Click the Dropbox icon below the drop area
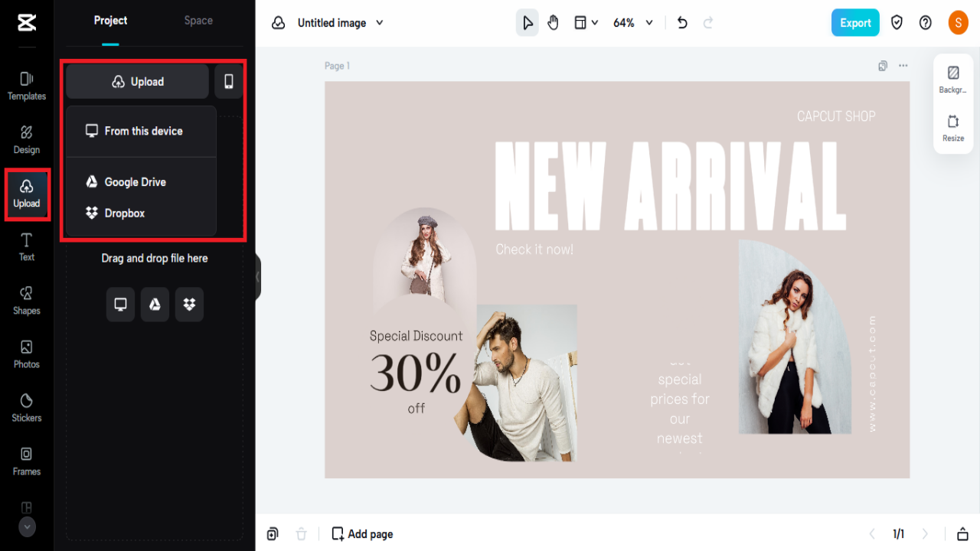980x551 pixels. pos(189,304)
